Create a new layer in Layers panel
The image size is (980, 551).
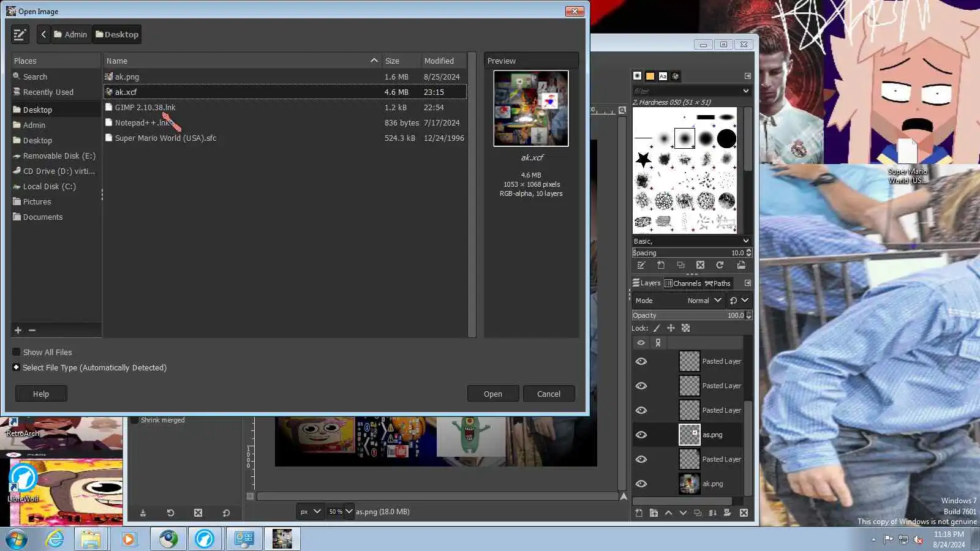[x=639, y=513]
